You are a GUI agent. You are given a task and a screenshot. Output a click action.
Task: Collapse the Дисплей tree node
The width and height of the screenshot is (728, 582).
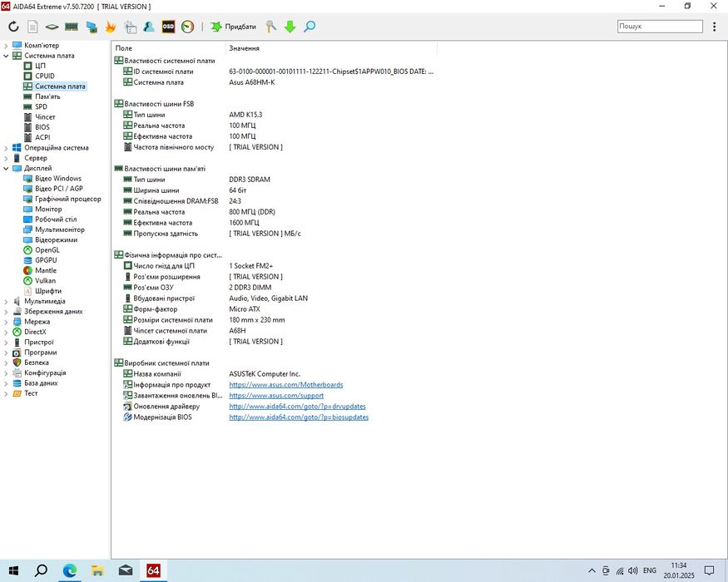pyautogui.click(x=6, y=169)
